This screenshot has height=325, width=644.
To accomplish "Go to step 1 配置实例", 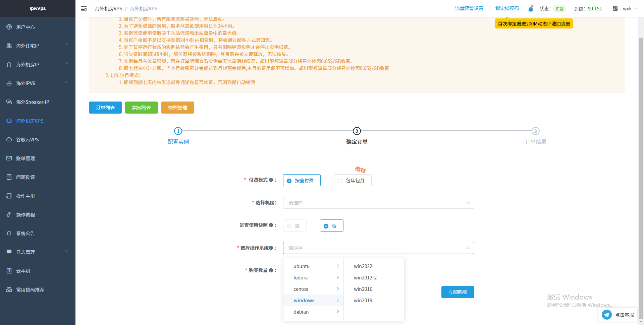I will 178,131.
